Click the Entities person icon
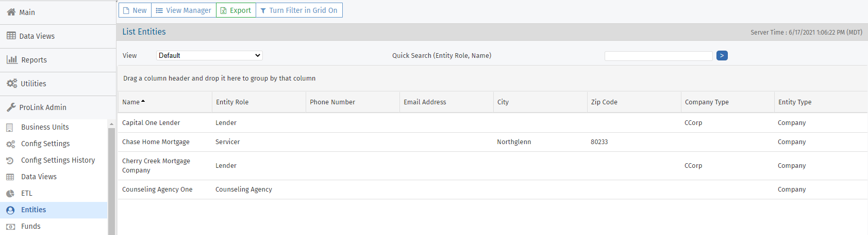Image resolution: width=868 pixels, height=235 pixels. [10, 210]
